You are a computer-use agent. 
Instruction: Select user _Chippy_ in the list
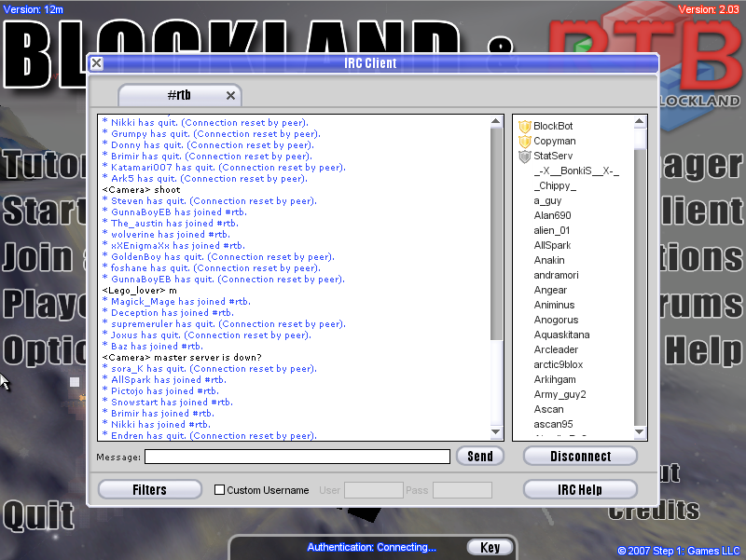[555, 185]
